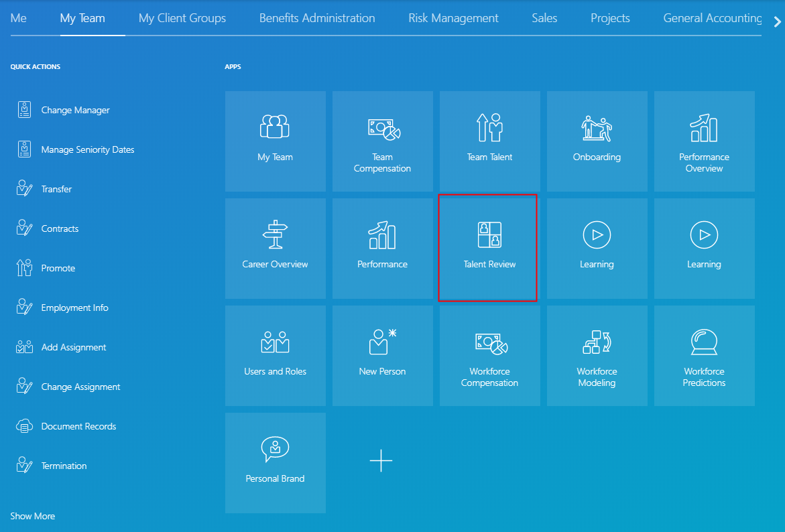Go to the Risk Management tab

(453, 18)
